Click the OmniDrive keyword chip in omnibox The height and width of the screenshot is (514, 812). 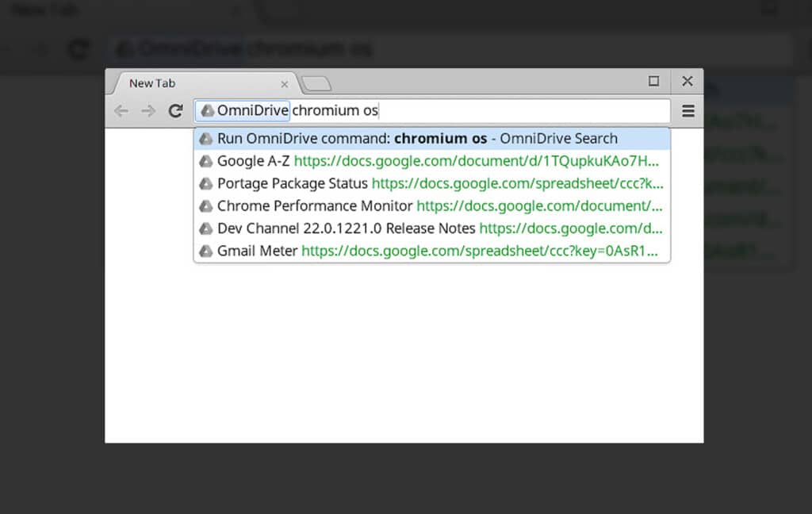(x=243, y=110)
